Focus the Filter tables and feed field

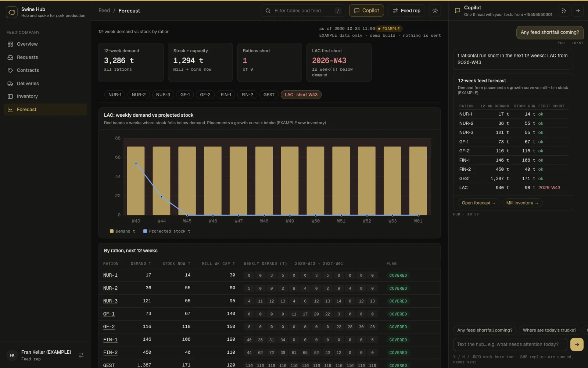pyautogui.click(x=303, y=11)
